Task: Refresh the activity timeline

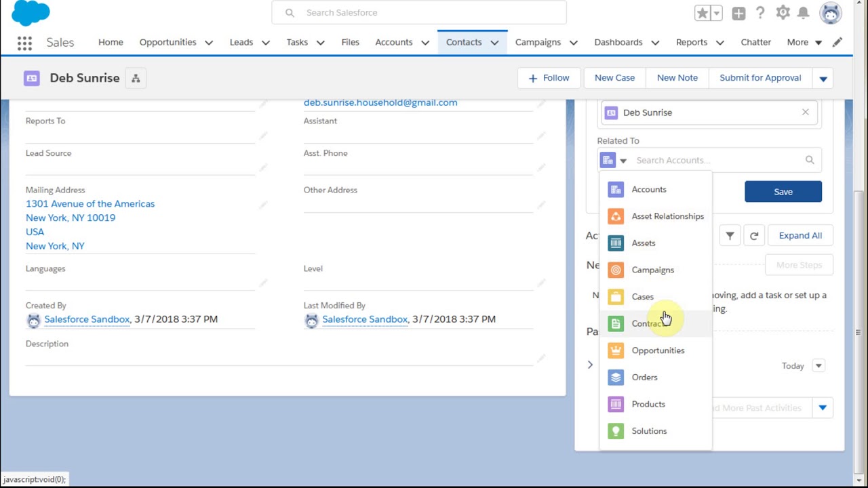Action: point(754,235)
